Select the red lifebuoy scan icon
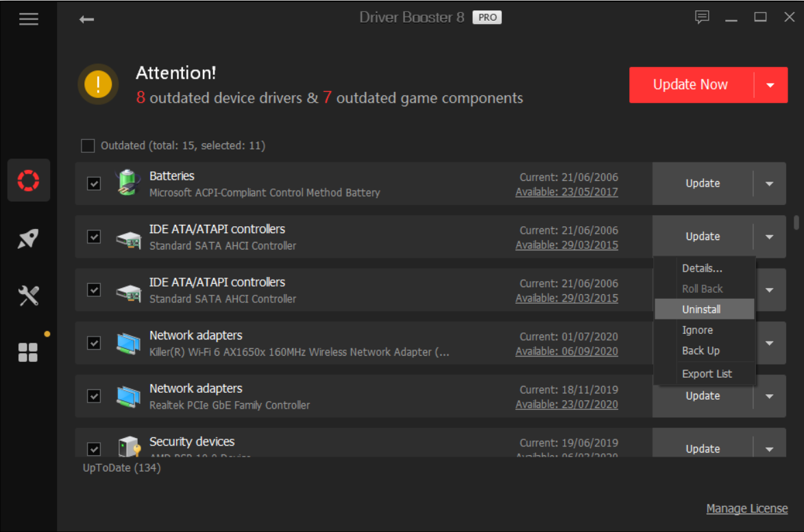Image resolution: width=804 pixels, height=532 pixels. (x=29, y=180)
